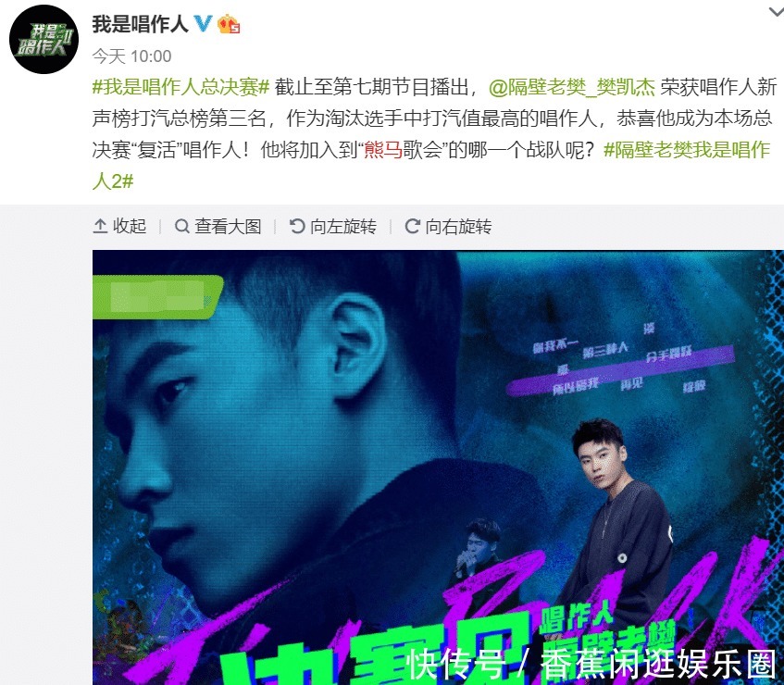Open the hashtag #隔壁老樊我是唱作人2#

pyautogui.click(x=431, y=166)
